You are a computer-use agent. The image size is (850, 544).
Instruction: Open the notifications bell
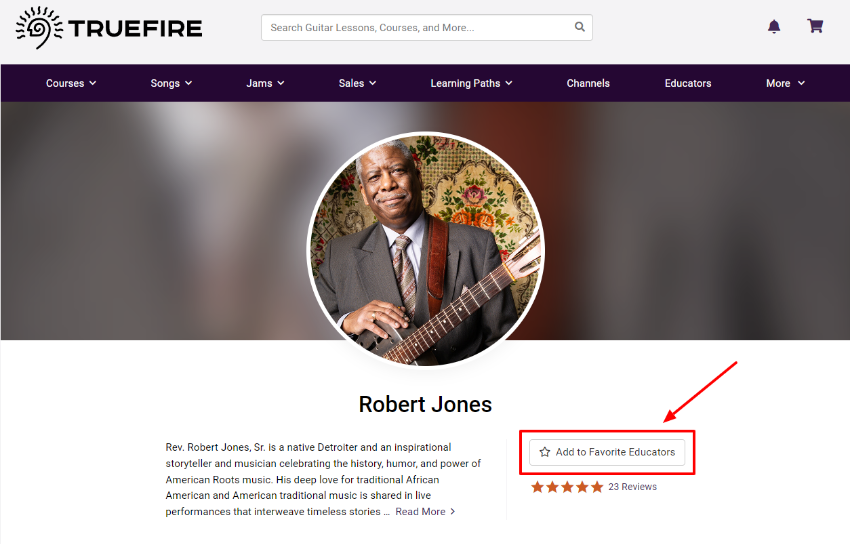(774, 27)
